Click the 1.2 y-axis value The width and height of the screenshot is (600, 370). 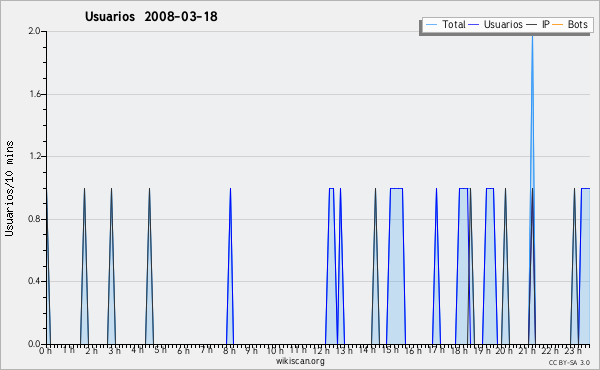tap(35, 156)
